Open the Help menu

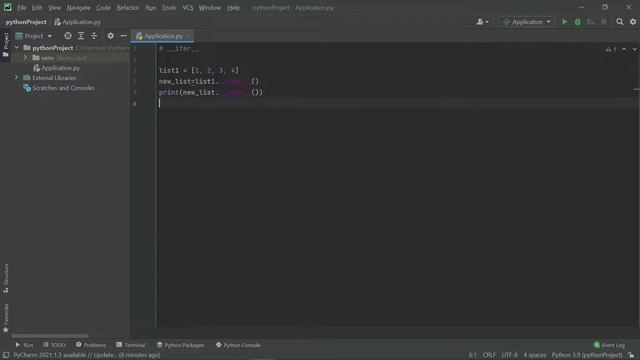[x=233, y=8]
